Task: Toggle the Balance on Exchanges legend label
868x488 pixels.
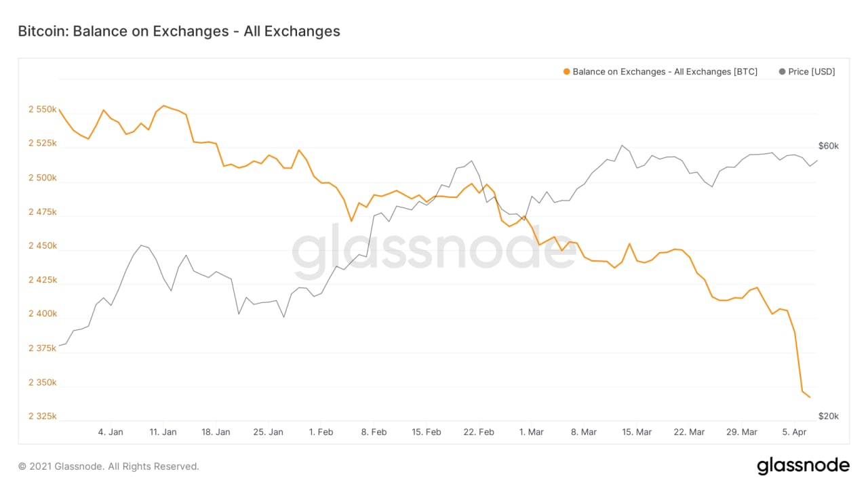Action: 665,72
